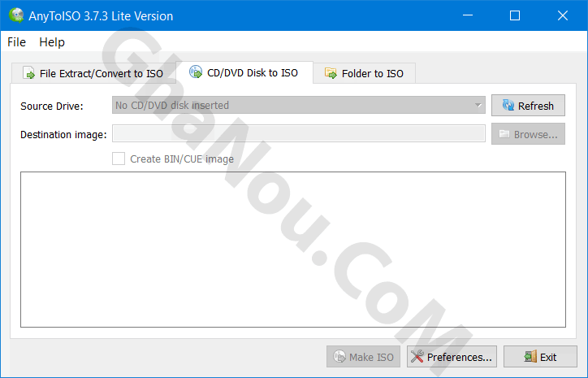Viewport: 588px width, 378px height.
Task: Maximize the AnyToISO window
Action: tap(515, 15)
